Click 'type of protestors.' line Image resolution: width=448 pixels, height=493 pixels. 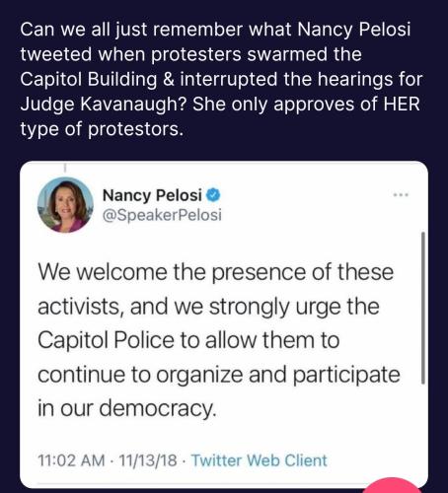(x=102, y=129)
